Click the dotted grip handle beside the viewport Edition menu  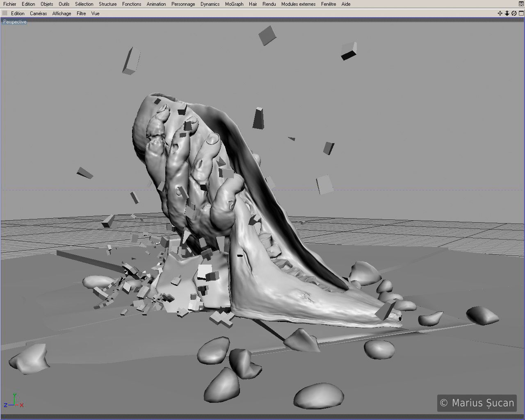coord(5,14)
